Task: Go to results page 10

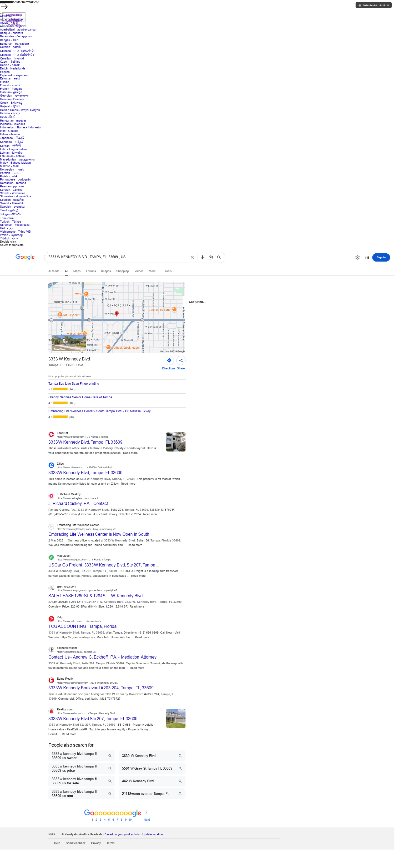Action: (x=130, y=820)
